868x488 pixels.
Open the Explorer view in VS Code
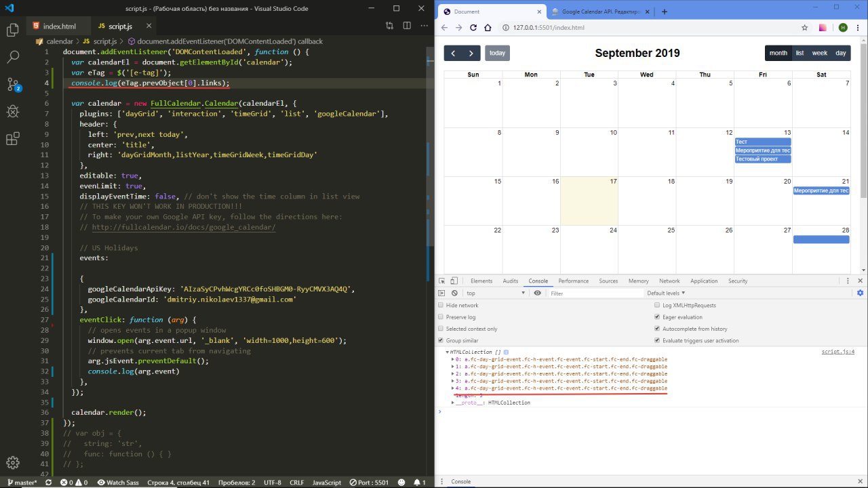click(12, 30)
